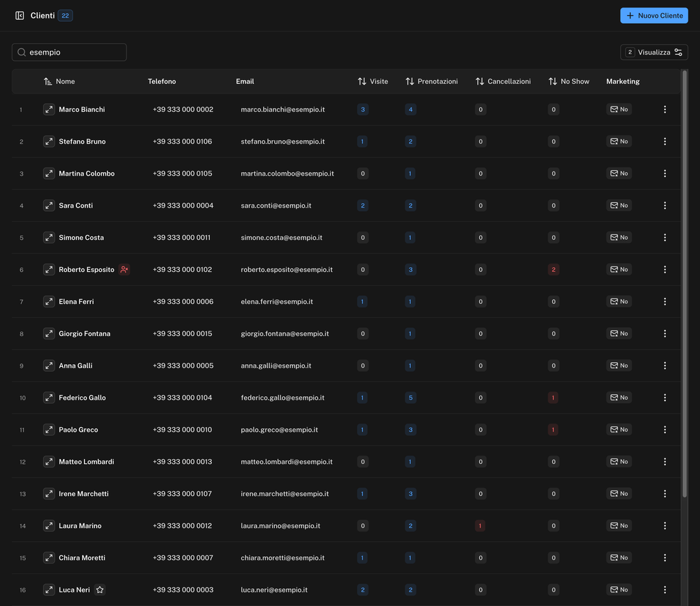The image size is (700, 606).
Task: Open Marco Bianchi client details expand icon
Action: 49,109
